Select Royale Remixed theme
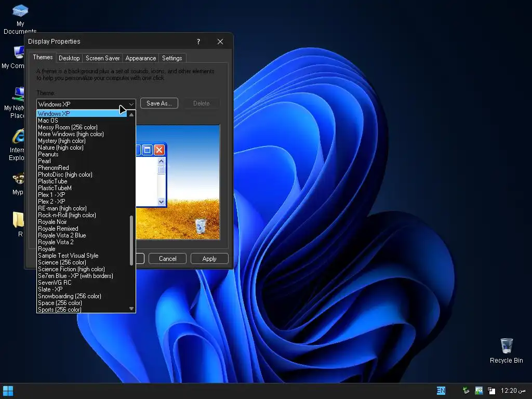532x399 pixels. (82, 229)
